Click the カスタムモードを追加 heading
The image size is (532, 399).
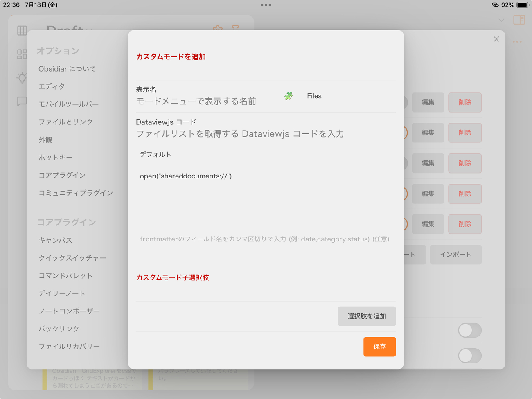point(171,56)
